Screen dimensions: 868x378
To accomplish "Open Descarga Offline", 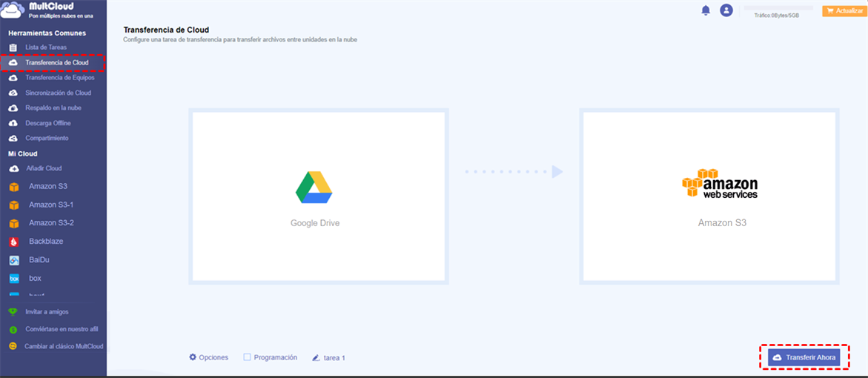I will 48,123.
